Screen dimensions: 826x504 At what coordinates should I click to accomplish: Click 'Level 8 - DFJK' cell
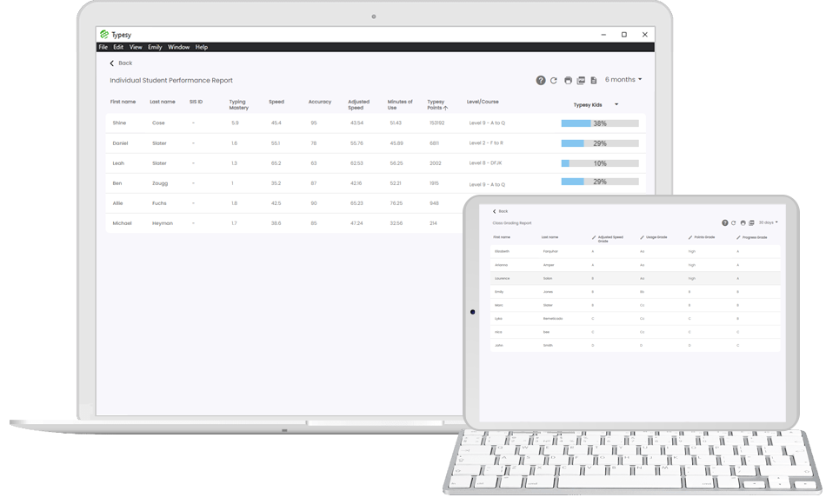pyautogui.click(x=485, y=163)
